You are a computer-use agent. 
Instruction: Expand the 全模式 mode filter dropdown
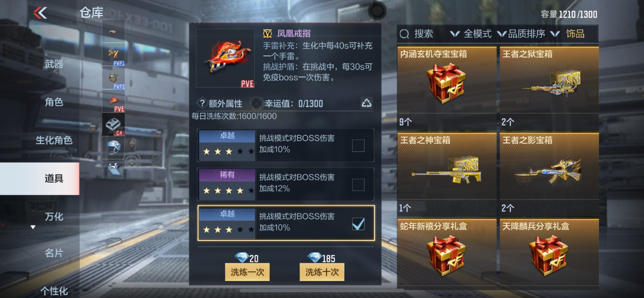(471, 34)
